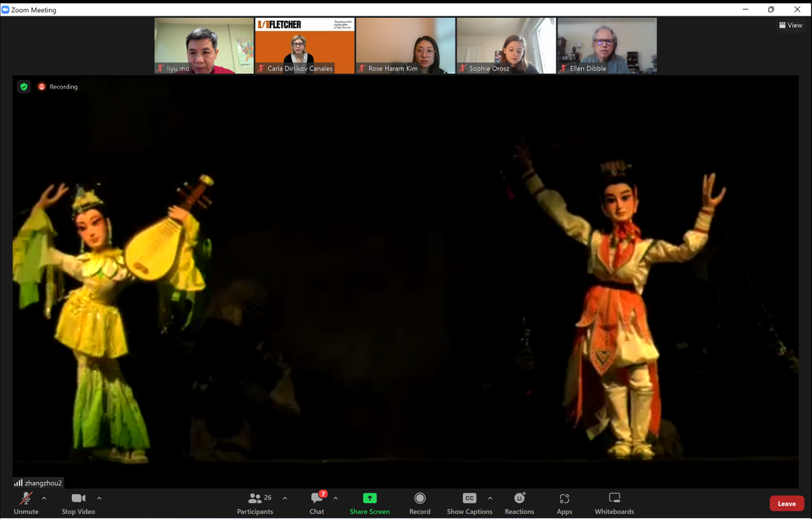Click muted mic icon on Ellen Dibble
Image resolution: width=812 pixels, height=519 pixels.
pos(563,68)
